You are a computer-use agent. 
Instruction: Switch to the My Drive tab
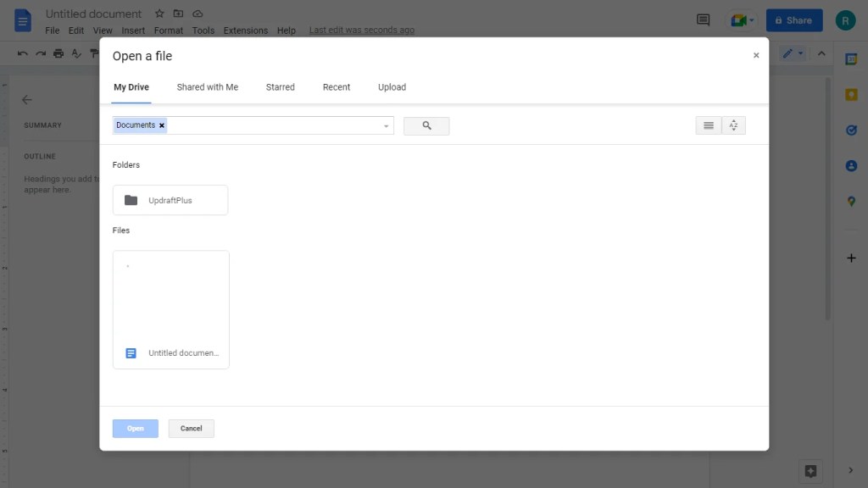pyautogui.click(x=131, y=87)
